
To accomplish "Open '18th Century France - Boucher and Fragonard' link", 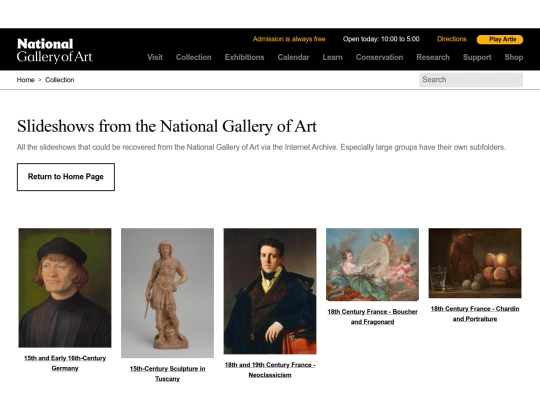I will [372, 316].
